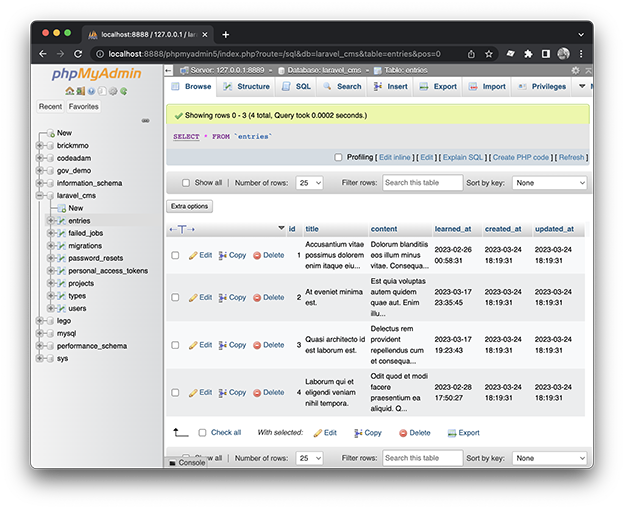Viewport: 624px width, 509px height.
Task: Select the failed_jobs table in tree
Action: click(86, 233)
